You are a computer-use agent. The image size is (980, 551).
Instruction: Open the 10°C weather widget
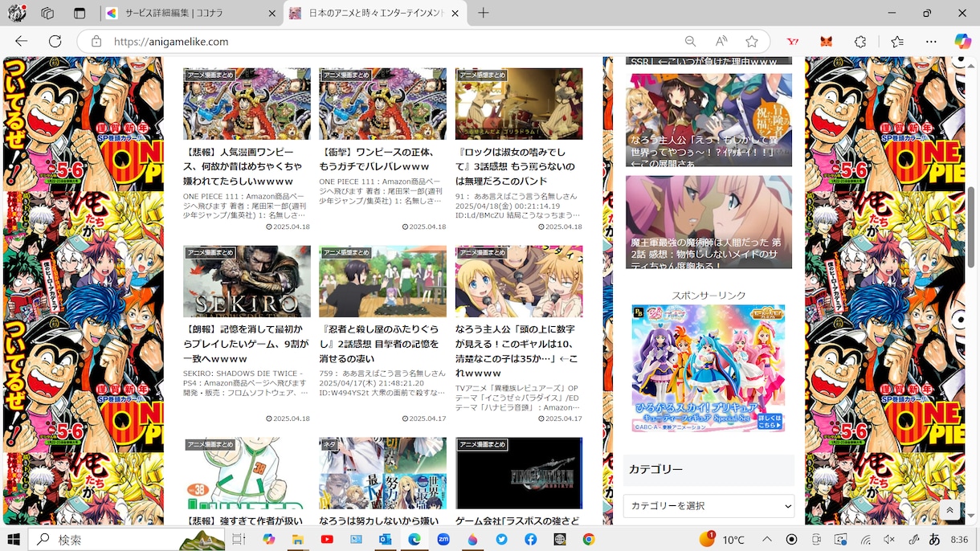(721, 539)
